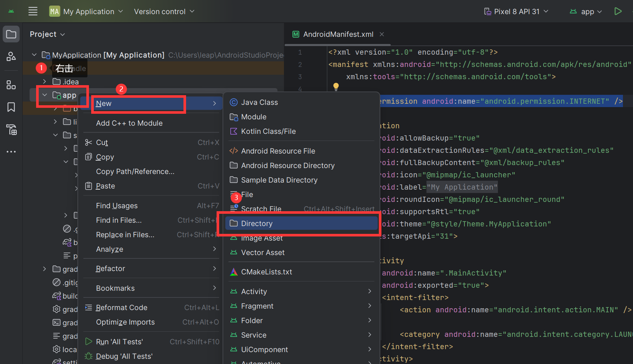The image size is (633, 364).
Task: Select Directory in the New submenu
Action: (x=257, y=223)
